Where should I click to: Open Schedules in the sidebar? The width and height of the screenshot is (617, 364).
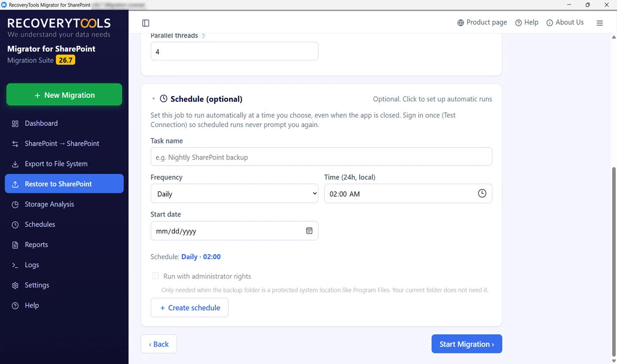[64, 225]
